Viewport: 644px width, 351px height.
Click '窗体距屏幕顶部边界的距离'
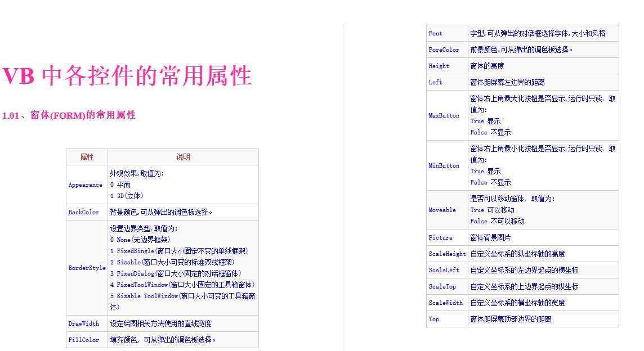click(x=511, y=319)
